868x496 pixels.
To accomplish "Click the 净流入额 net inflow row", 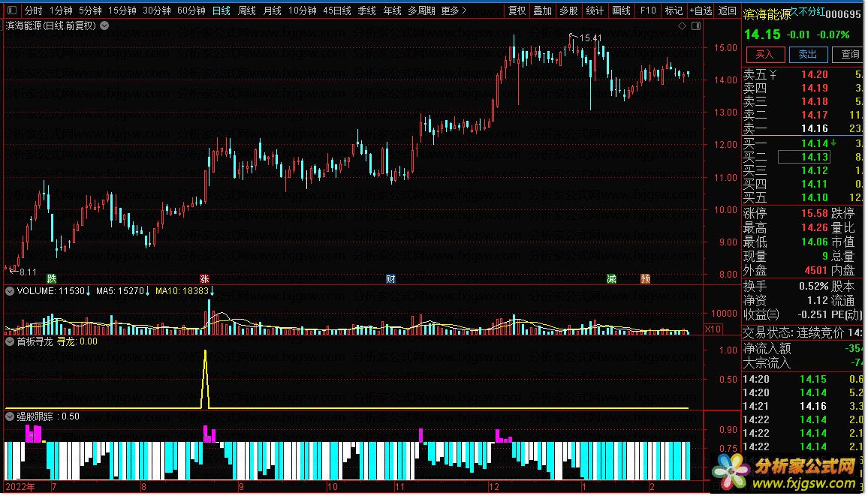I will (803, 349).
